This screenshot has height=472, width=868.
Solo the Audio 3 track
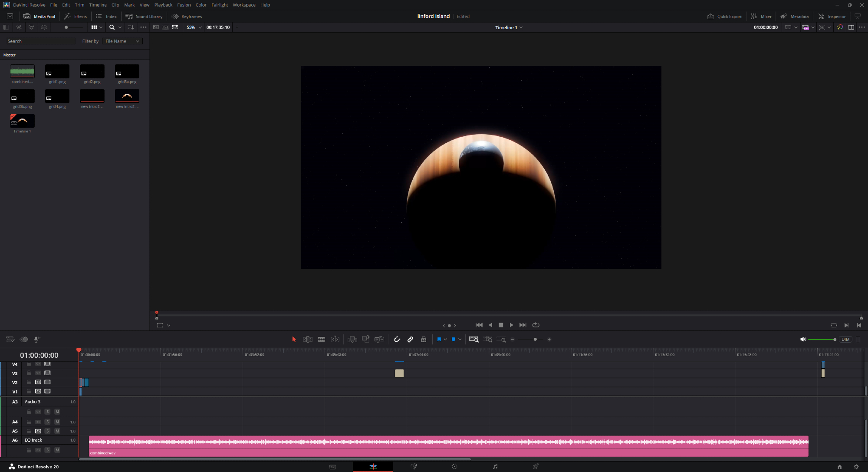click(x=47, y=412)
